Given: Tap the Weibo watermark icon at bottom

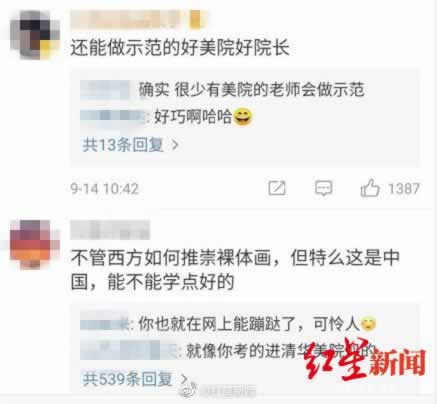Looking at the screenshot, I should tap(186, 389).
